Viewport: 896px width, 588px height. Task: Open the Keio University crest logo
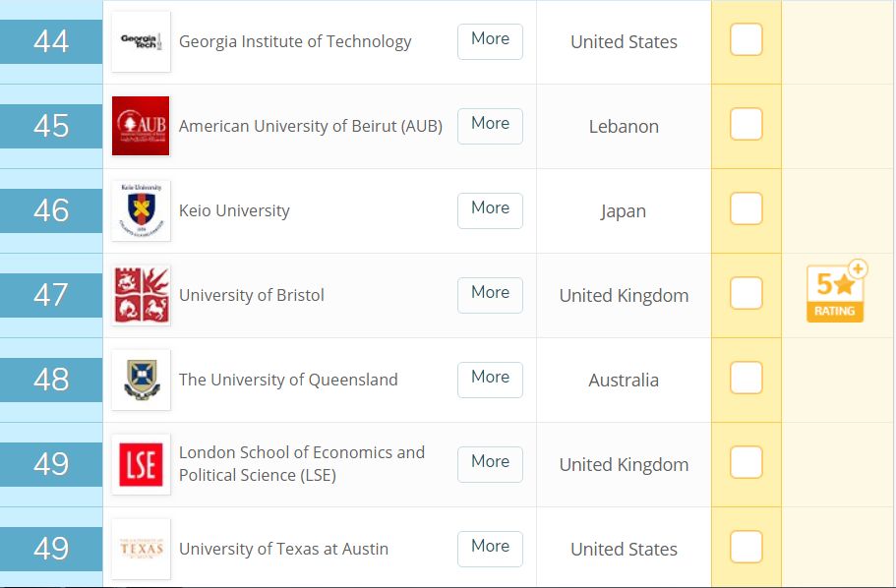coord(142,210)
